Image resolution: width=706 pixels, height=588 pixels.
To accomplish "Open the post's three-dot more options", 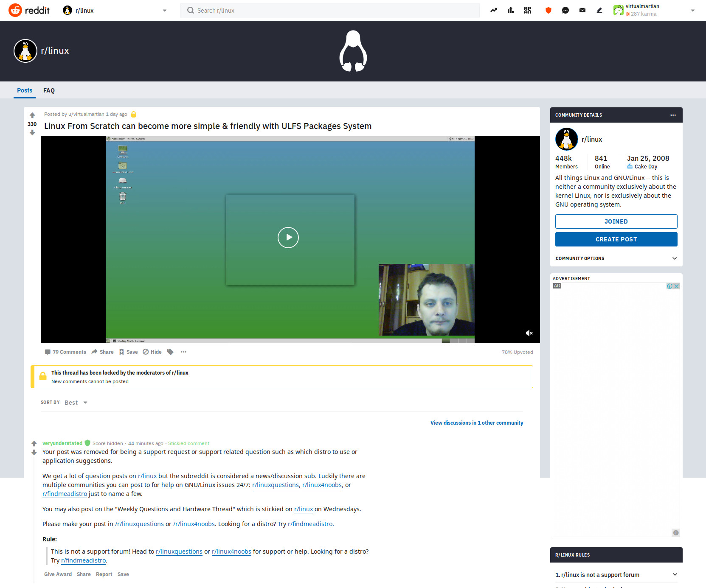I will (x=183, y=352).
